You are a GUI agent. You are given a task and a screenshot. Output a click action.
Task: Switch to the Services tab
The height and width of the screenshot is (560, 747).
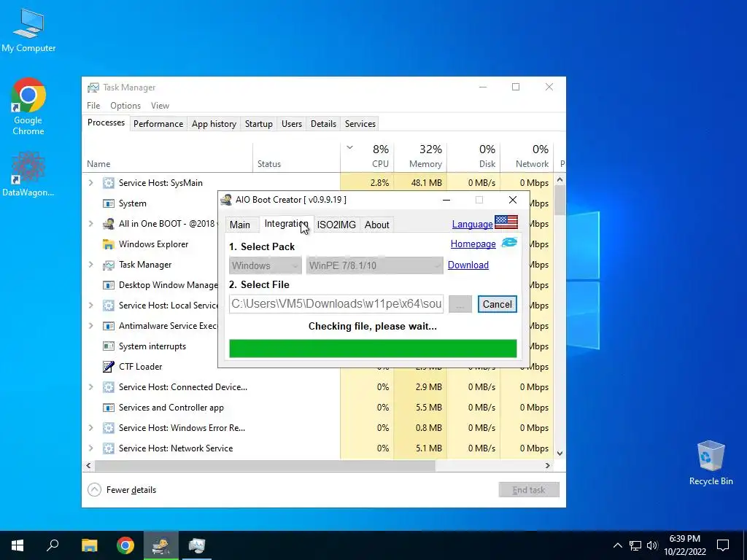click(360, 124)
